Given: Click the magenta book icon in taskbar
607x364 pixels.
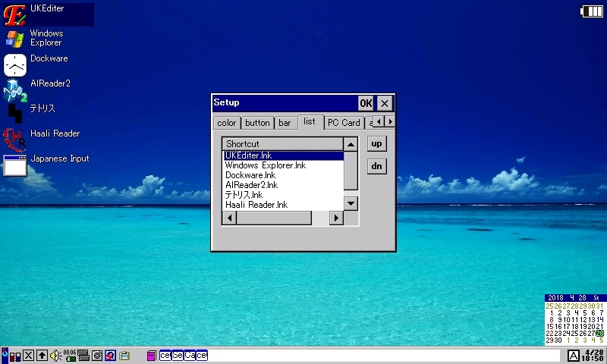Looking at the screenshot, I should pos(151,355).
